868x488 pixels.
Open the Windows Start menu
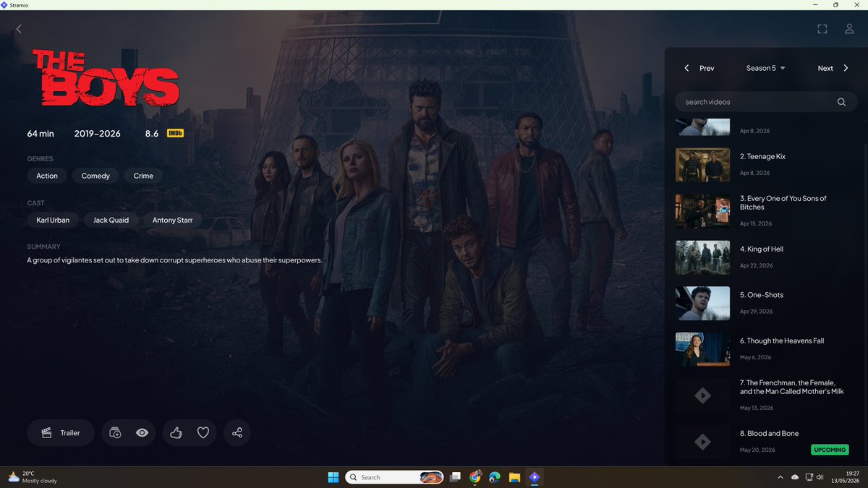tap(333, 477)
